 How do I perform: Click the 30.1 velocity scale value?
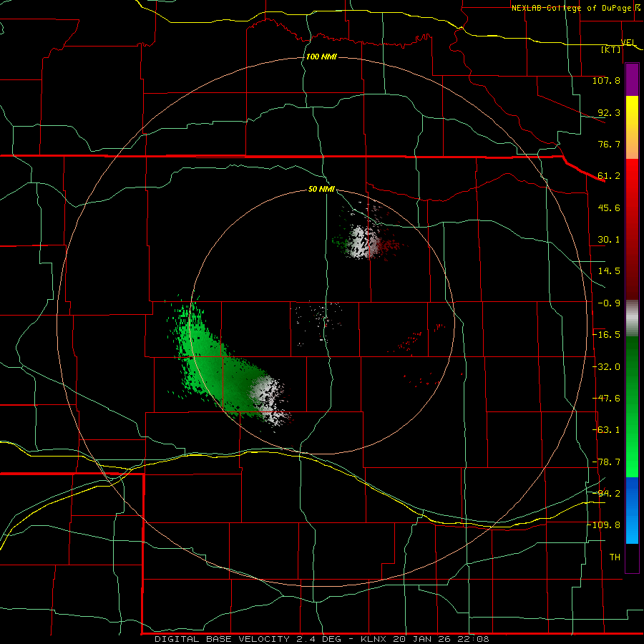(x=609, y=240)
